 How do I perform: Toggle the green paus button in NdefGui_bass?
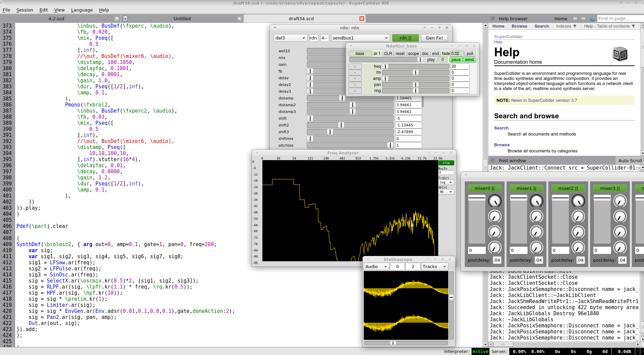(456, 60)
